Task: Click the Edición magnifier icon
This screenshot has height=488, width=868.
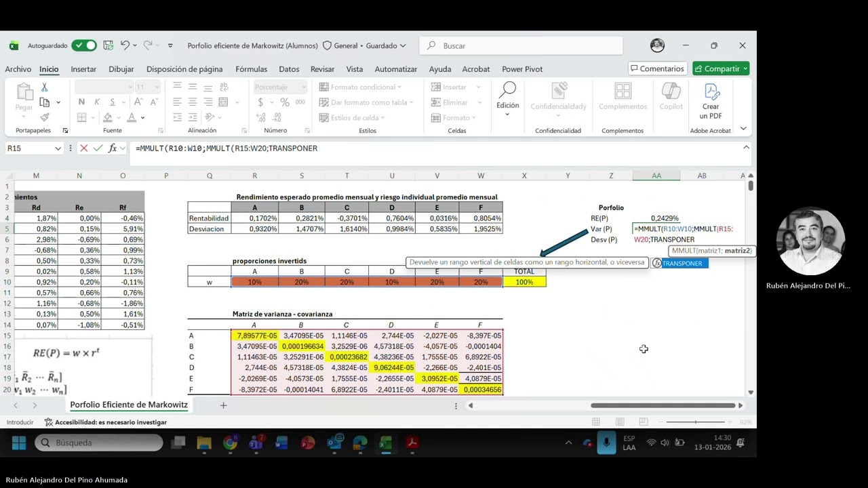Action: tap(507, 90)
